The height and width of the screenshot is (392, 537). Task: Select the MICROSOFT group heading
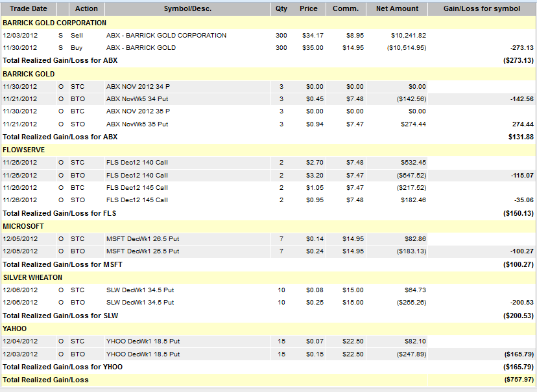pos(23,226)
